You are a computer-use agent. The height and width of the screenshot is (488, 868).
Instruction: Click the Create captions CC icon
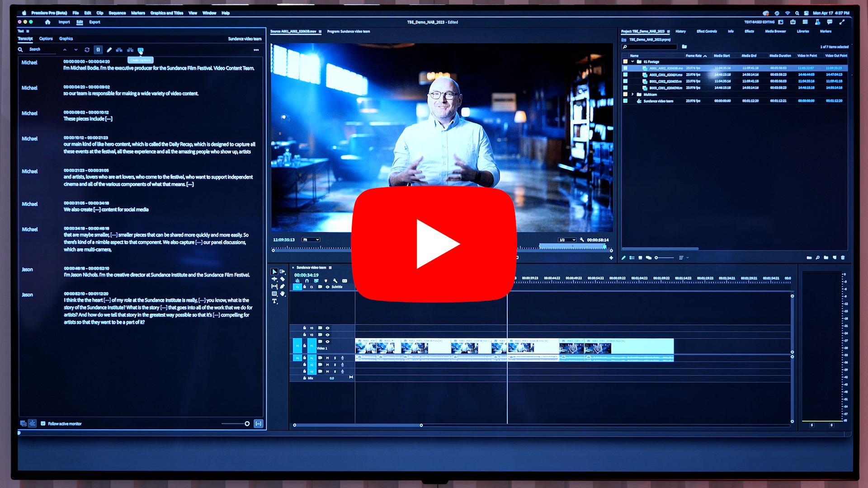[140, 50]
